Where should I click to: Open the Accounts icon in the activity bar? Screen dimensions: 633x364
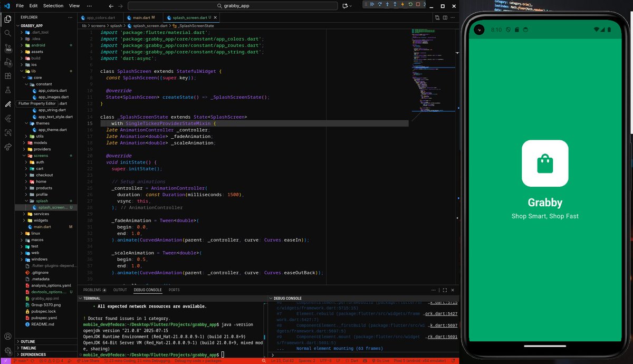[x=7, y=336]
